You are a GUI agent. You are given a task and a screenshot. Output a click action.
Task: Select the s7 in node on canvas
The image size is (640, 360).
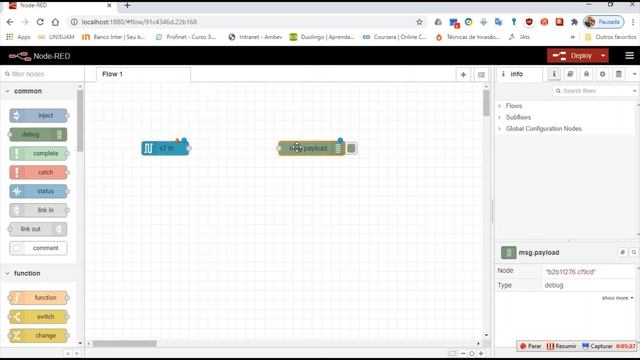pyautogui.click(x=165, y=148)
